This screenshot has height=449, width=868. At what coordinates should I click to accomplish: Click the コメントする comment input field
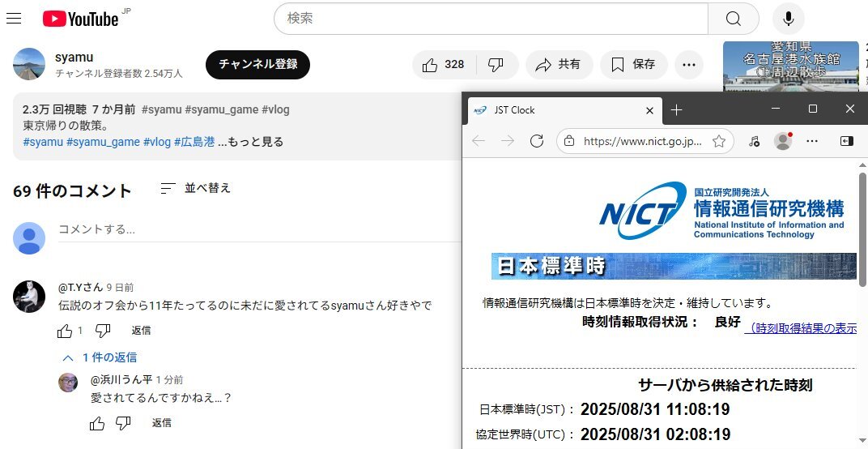[x=259, y=229]
